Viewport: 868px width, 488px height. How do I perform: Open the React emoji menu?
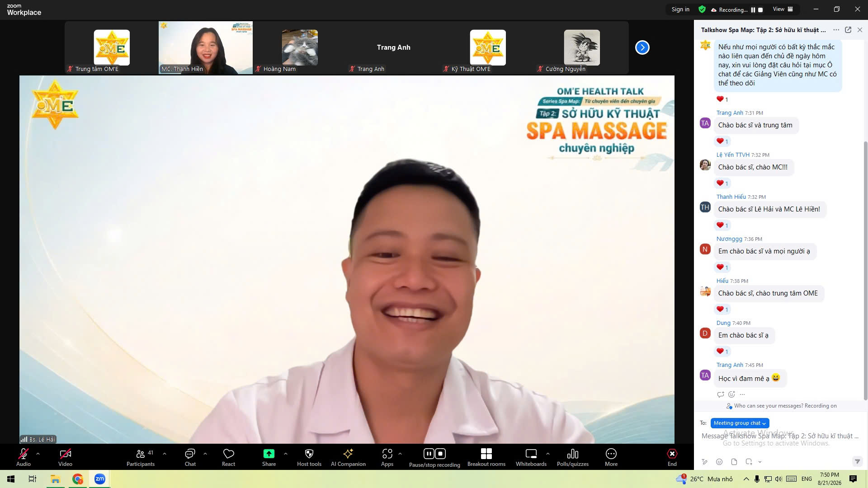(x=228, y=457)
